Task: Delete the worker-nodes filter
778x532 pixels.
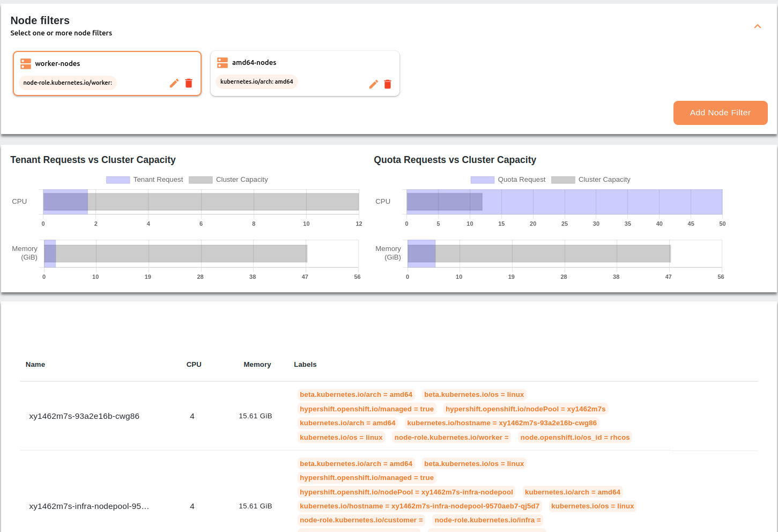Action: coord(189,83)
